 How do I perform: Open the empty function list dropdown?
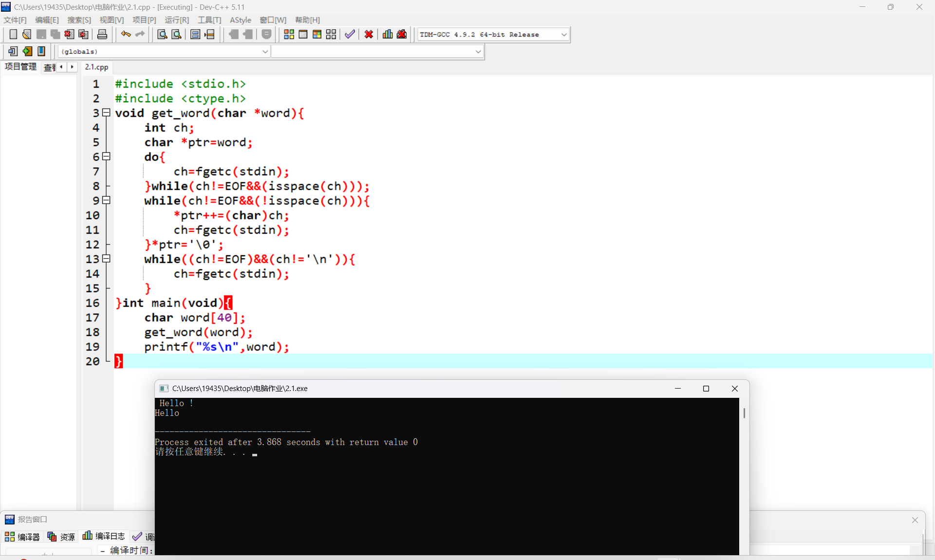478,52
